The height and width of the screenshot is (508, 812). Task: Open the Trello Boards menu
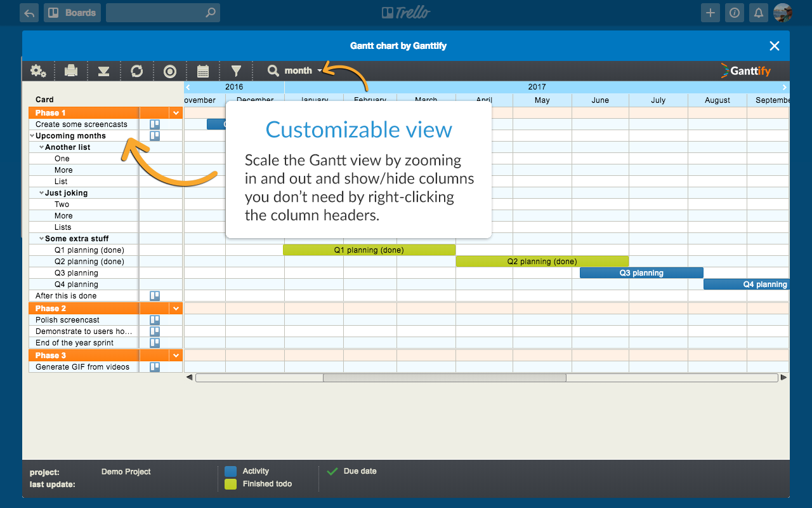pos(72,13)
